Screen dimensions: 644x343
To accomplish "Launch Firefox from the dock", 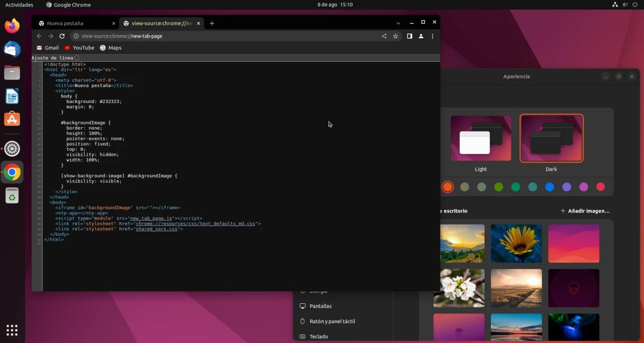I will tap(12, 25).
